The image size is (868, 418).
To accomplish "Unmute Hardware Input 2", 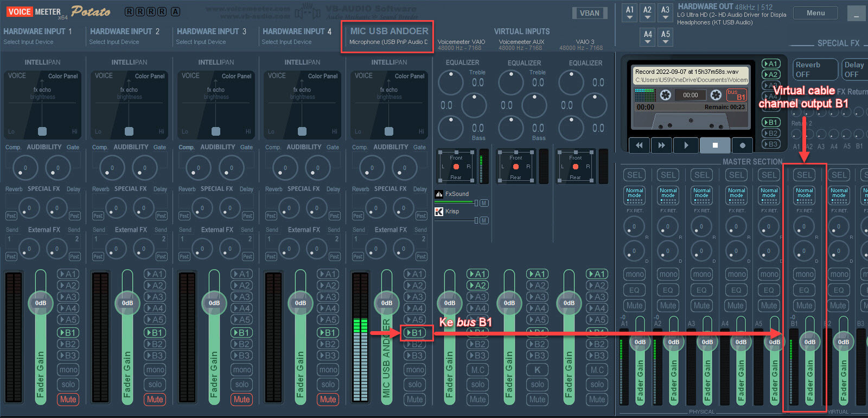I will click(155, 399).
